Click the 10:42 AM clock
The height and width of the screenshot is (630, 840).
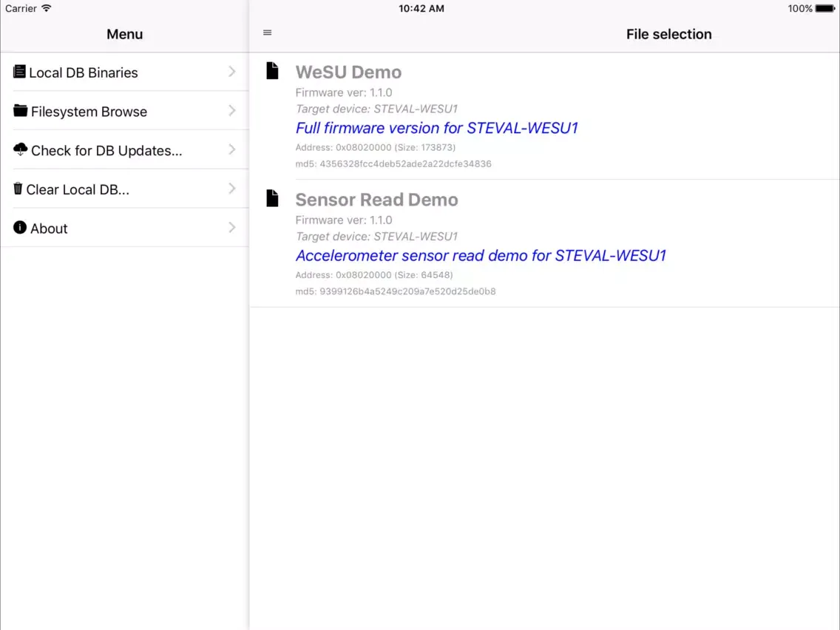[421, 9]
